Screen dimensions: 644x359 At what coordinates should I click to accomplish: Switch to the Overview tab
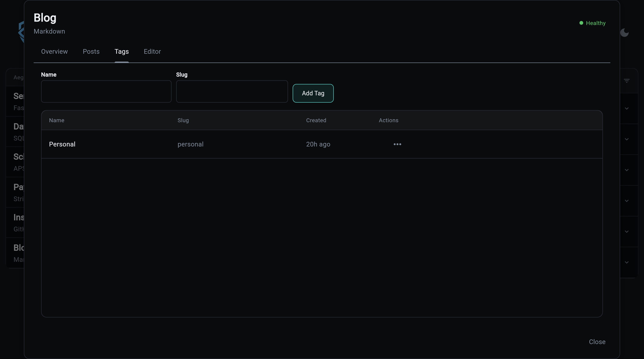54,51
